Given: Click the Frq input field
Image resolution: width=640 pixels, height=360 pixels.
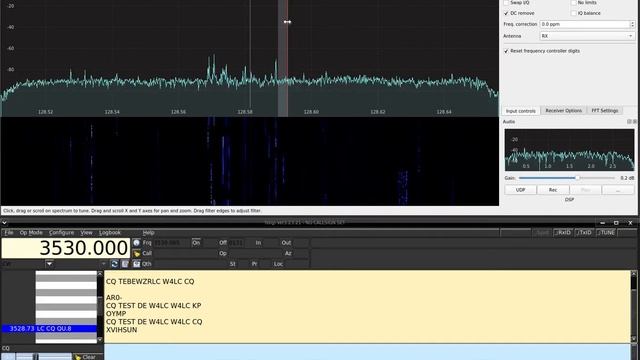Looking at the screenshot, I should [171, 242].
